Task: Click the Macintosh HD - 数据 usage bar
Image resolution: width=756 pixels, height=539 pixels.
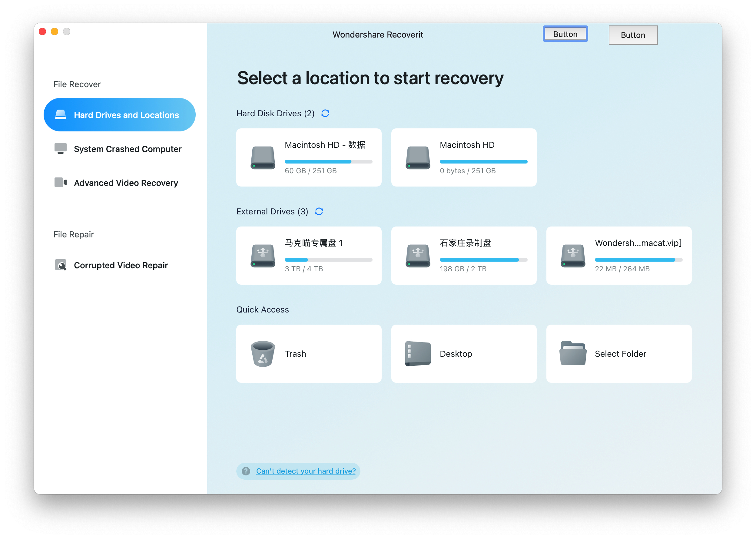Action: pos(328,162)
